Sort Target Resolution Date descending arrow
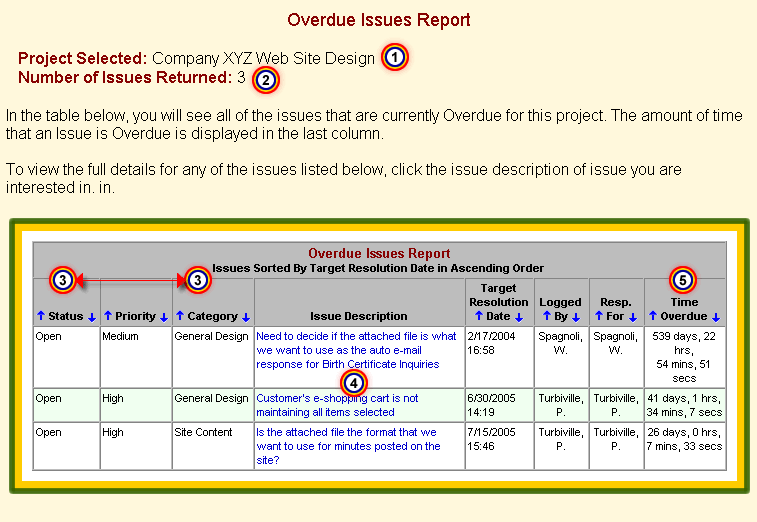The image size is (757, 522). [x=519, y=317]
